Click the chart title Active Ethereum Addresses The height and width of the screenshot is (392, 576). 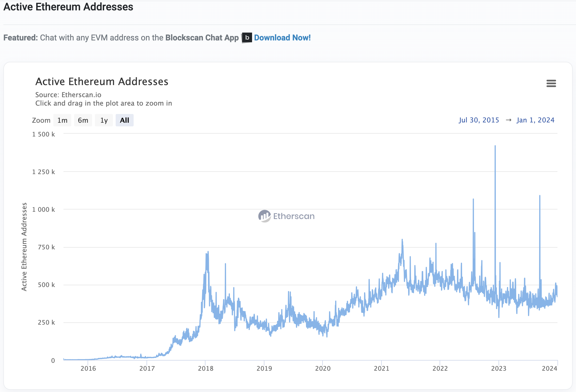[102, 82]
